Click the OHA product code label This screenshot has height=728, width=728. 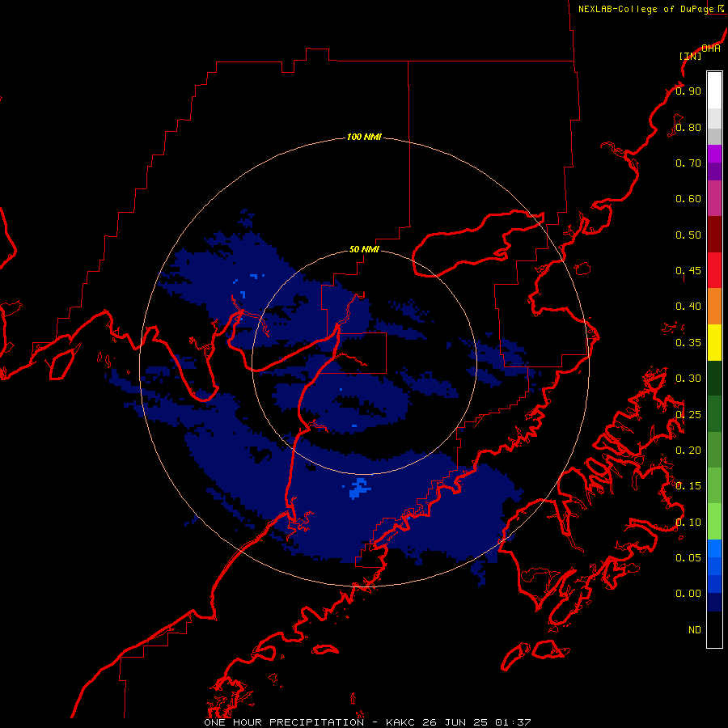[x=711, y=49]
